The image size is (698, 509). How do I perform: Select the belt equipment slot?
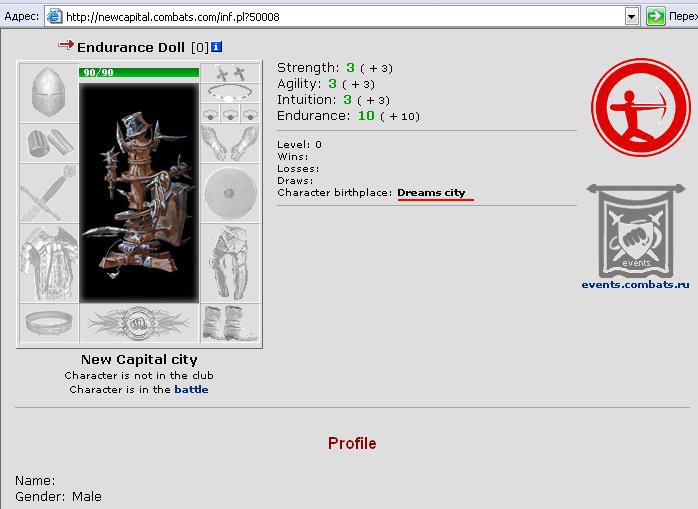[49, 323]
